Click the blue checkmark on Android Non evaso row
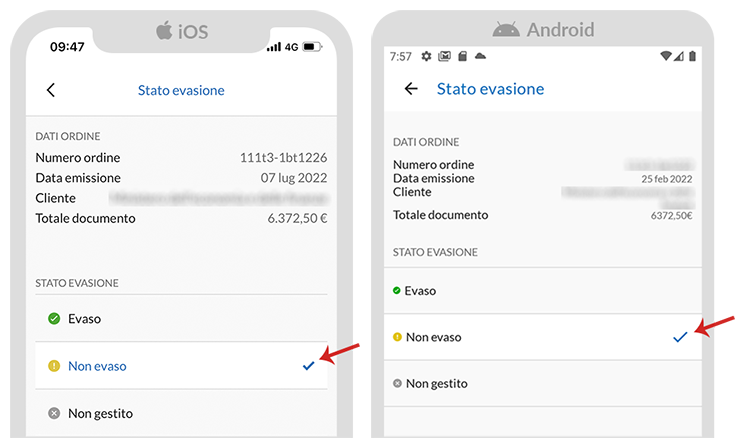 pos(680,337)
